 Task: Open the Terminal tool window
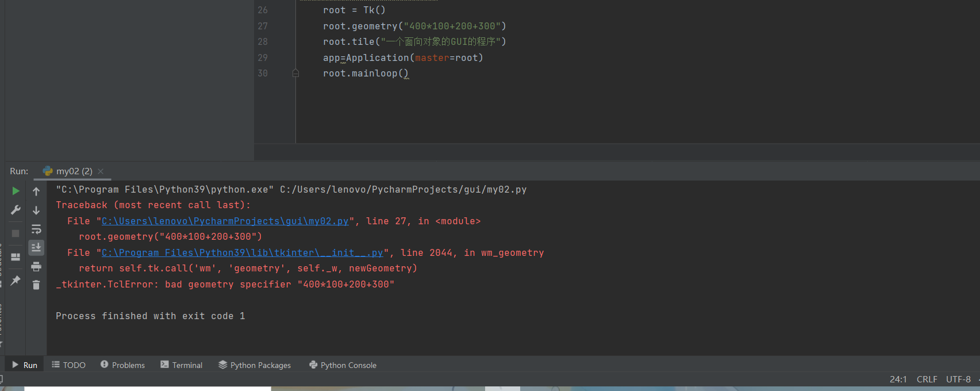(182, 365)
